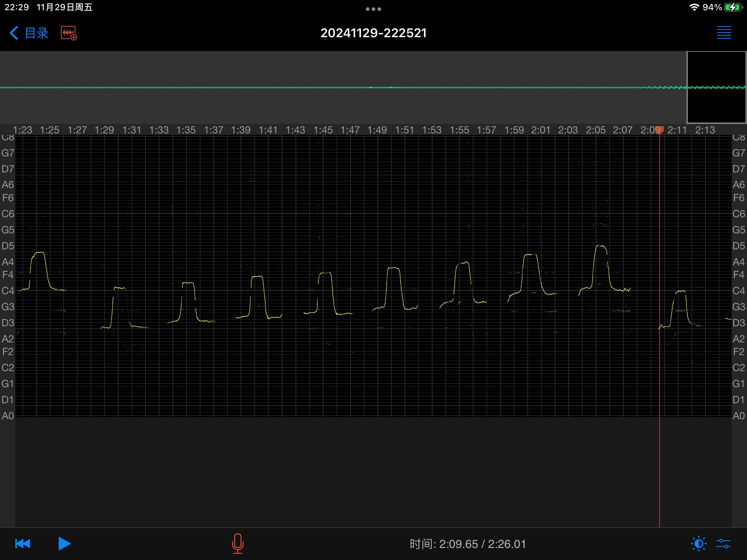Go back to the 目录 catalog
Image resolution: width=747 pixels, height=560 pixels.
[29, 33]
